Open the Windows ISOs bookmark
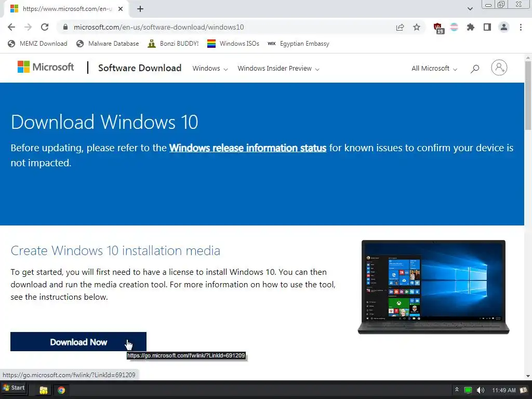The height and width of the screenshot is (399, 532). pos(233,44)
